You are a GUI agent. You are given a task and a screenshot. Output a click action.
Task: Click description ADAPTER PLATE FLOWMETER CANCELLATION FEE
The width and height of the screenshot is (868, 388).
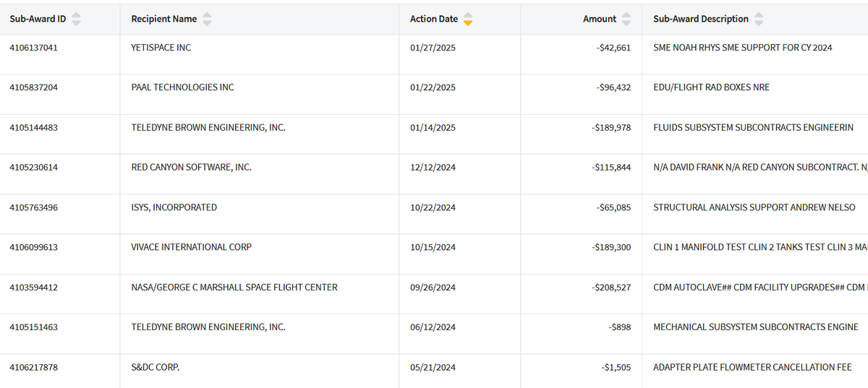click(752, 367)
